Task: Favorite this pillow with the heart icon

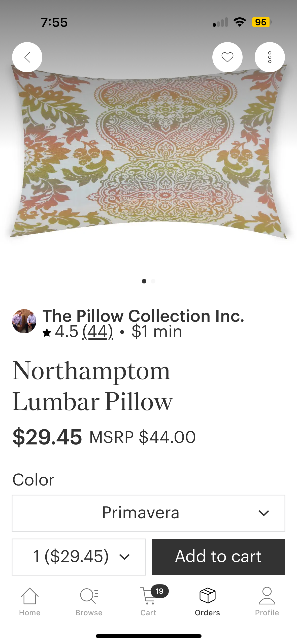Action: pos(227,57)
